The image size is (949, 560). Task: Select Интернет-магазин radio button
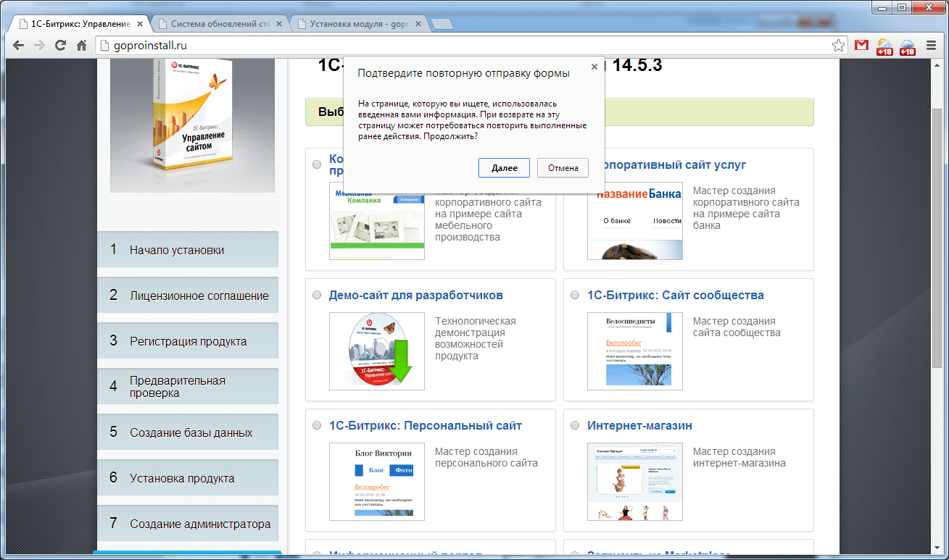coord(575,426)
